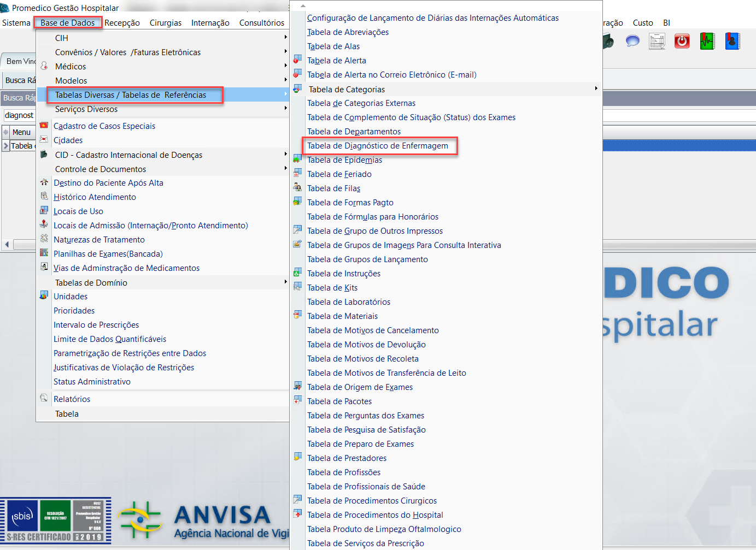
Task: Choose Tabela de Feriado entry
Action: point(339,174)
